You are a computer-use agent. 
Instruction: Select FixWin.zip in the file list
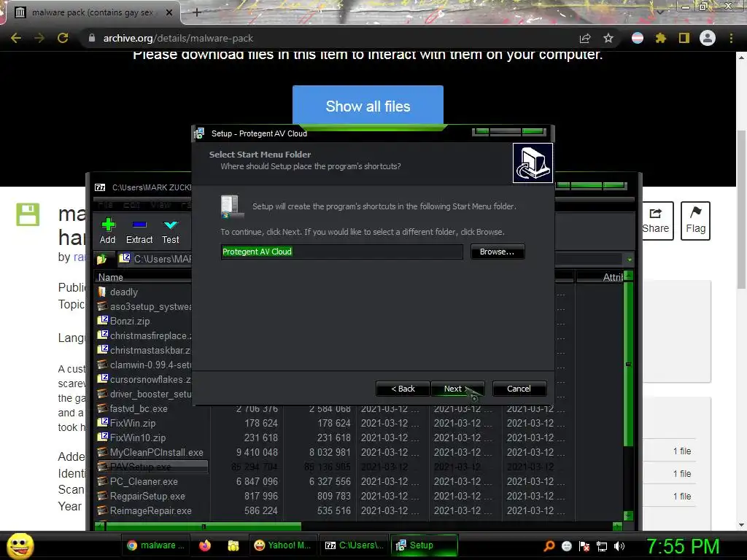[x=133, y=423]
